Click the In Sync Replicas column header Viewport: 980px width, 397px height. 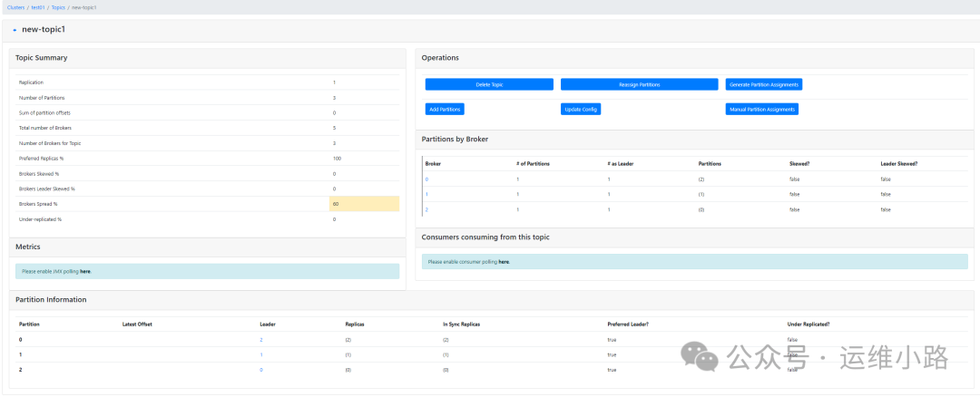pos(461,324)
